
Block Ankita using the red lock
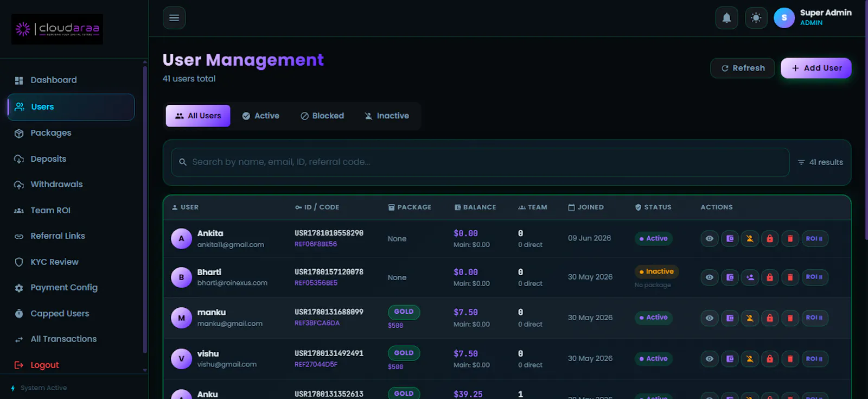click(770, 239)
